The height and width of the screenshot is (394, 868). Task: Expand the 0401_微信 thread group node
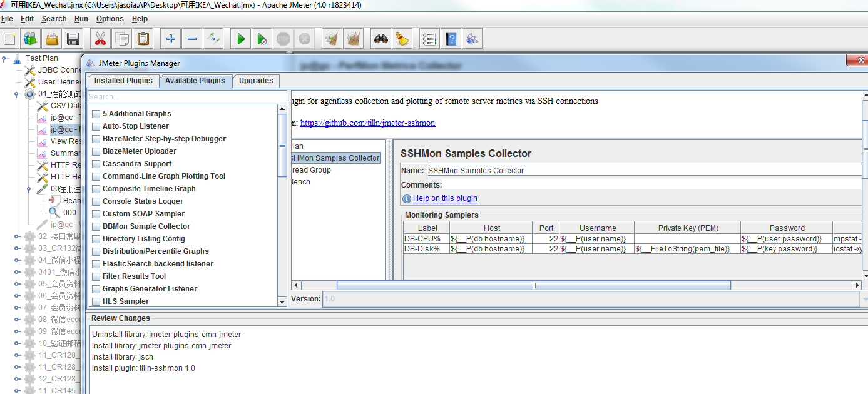(x=17, y=272)
